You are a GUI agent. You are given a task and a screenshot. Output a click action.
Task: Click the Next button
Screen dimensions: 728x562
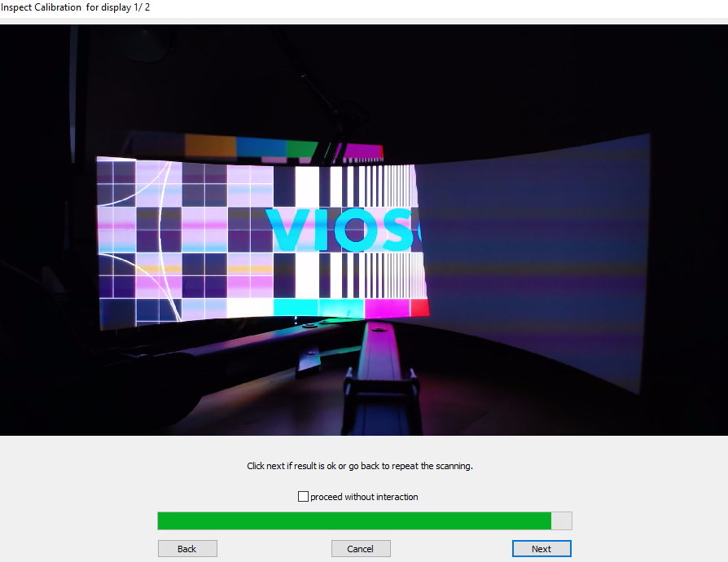542,549
